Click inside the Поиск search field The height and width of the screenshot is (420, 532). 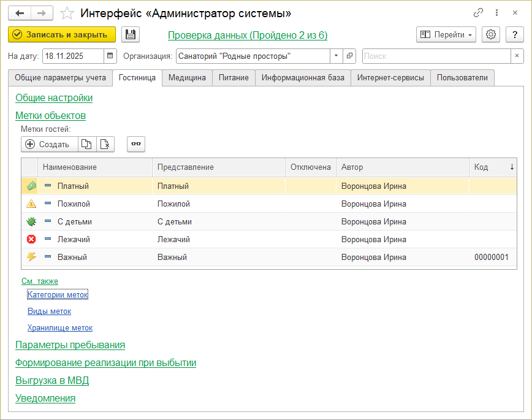tap(436, 56)
